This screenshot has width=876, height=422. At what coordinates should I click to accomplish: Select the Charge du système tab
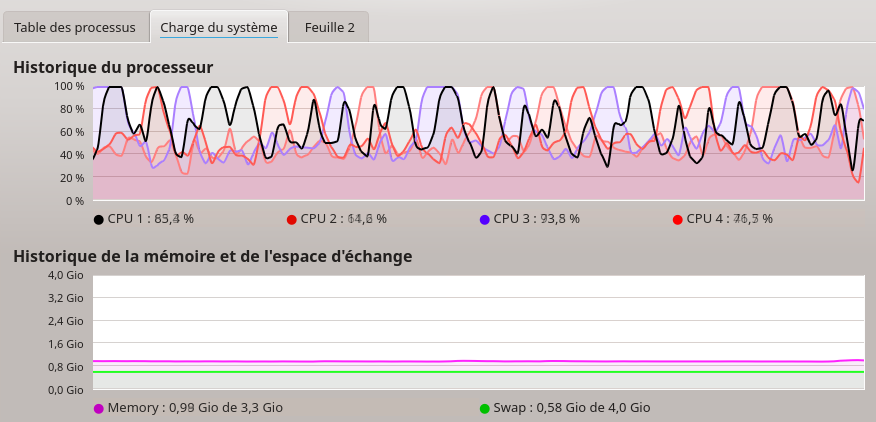coord(218,27)
